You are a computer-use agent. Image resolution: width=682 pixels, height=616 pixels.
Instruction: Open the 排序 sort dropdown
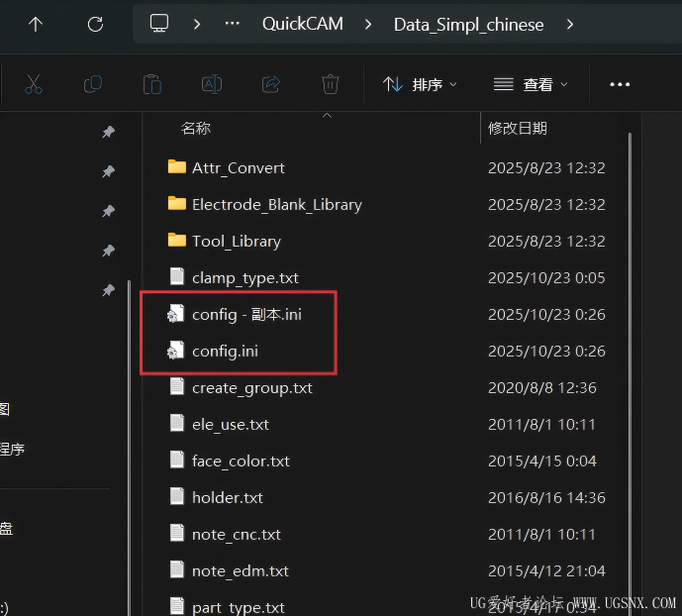421,85
